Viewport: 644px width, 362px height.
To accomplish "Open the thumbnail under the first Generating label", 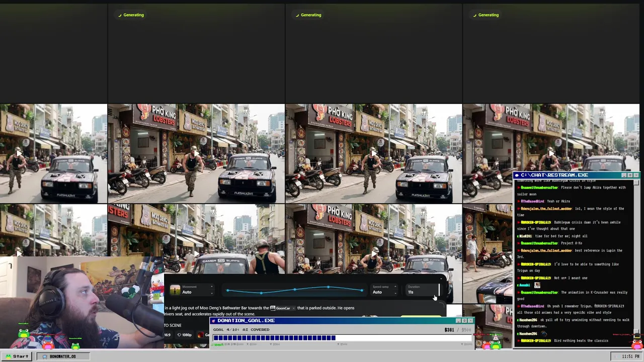I will pos(196,153).
